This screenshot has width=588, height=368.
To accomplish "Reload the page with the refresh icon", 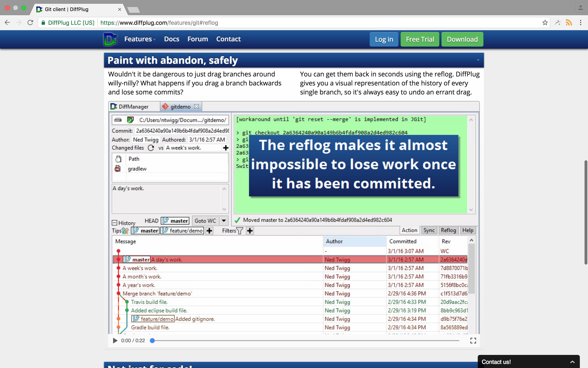I will (30, 23).
